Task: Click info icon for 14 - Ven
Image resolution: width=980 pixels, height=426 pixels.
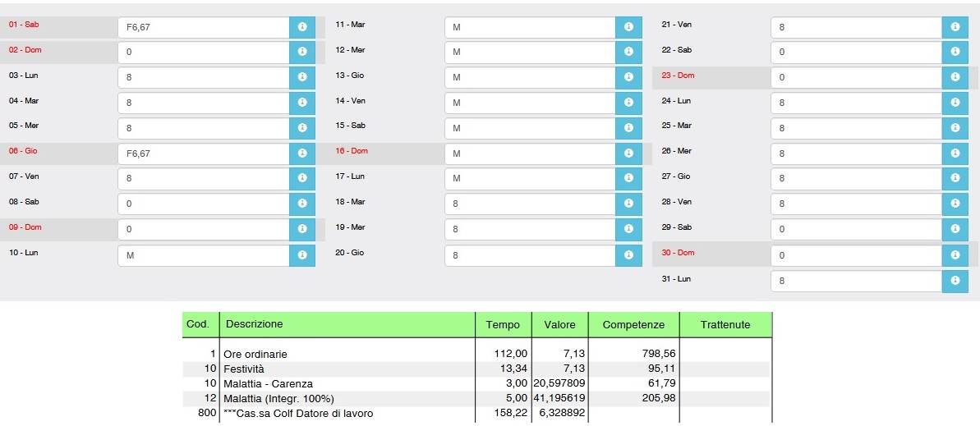Action: 628,103
